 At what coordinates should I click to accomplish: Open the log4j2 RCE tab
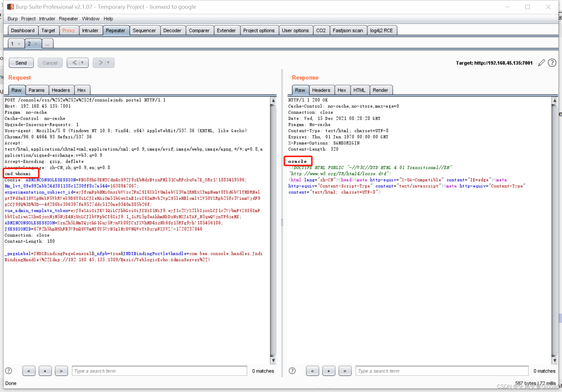[x=381, y=30]
